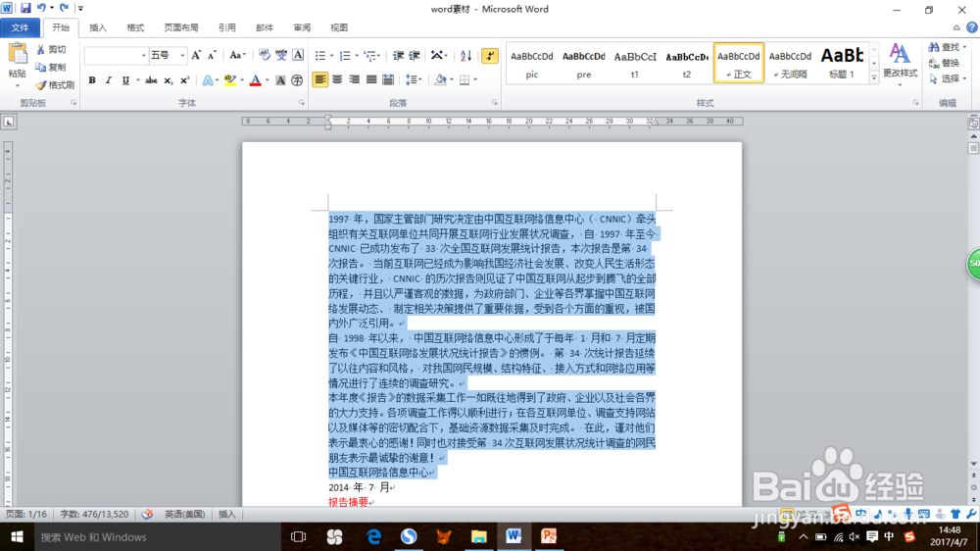Clear formatting with eraser icon

[x=265, y=56]
